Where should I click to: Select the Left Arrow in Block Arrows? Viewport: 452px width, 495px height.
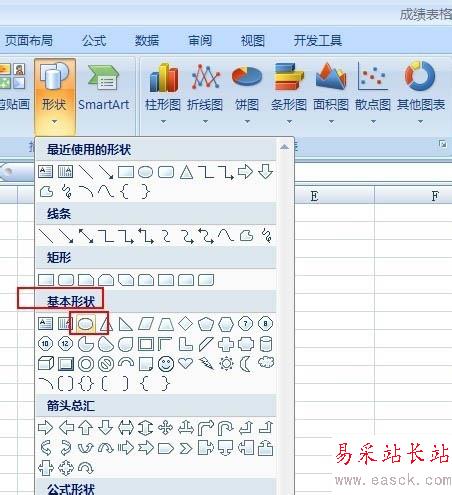pos(66,428)
